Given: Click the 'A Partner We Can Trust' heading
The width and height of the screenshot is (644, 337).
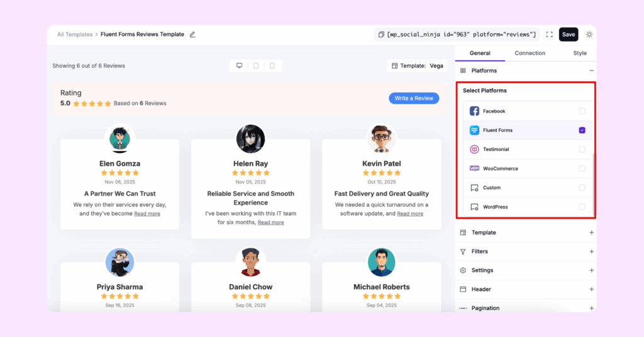Looking at the screenshot, I should click(120, 194).
